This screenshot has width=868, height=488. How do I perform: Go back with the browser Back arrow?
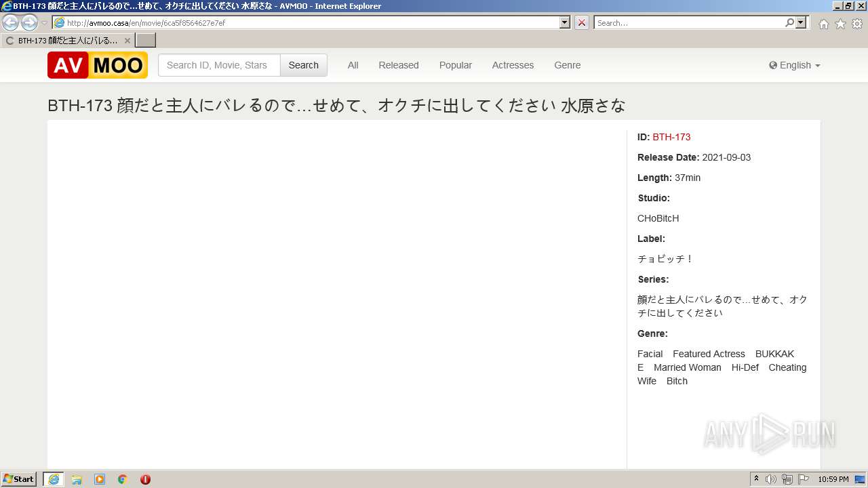click(11, 23)
